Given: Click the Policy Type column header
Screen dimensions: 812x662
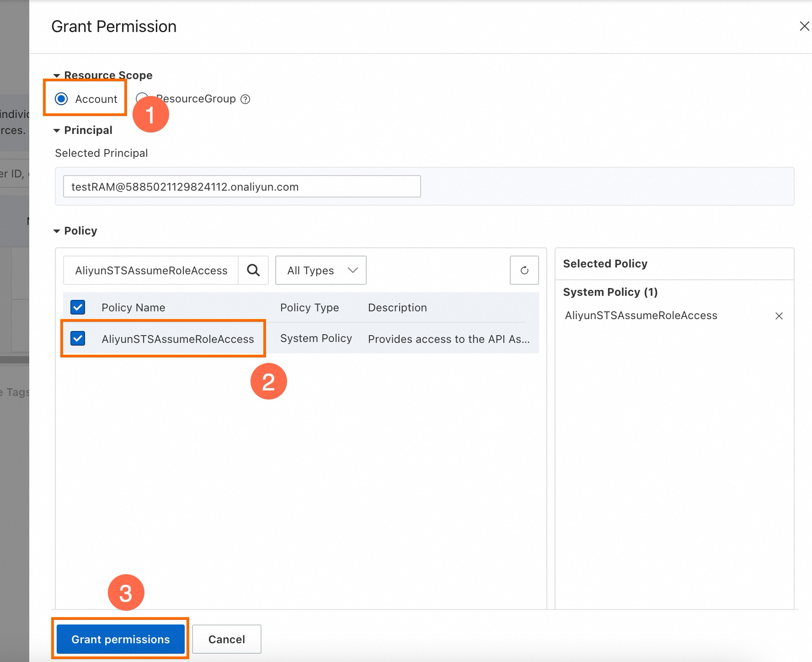Looking at the screenshot, I should pyautogui.click(x=310, y=307).
